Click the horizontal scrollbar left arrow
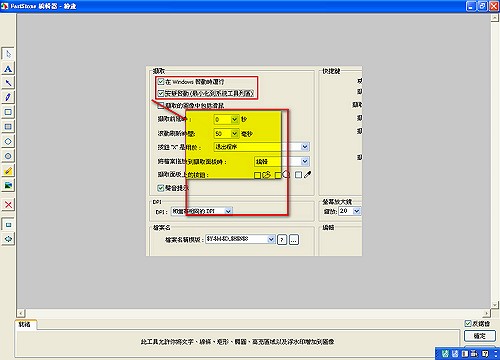 [21, 313]
